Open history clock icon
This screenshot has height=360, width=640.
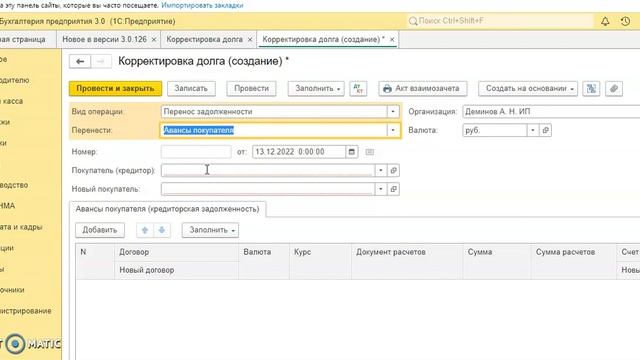click(625, 21)
